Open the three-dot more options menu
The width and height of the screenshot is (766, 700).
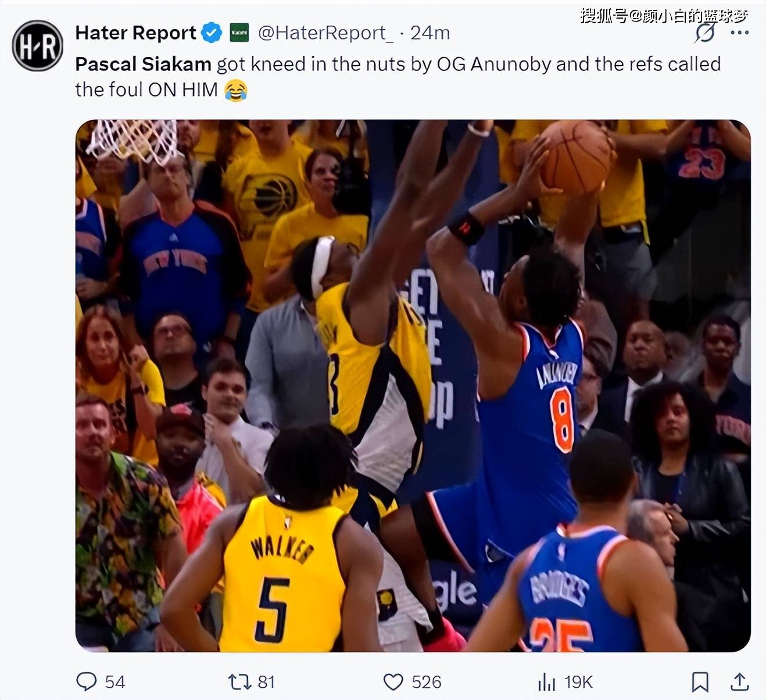pos(739,33)
